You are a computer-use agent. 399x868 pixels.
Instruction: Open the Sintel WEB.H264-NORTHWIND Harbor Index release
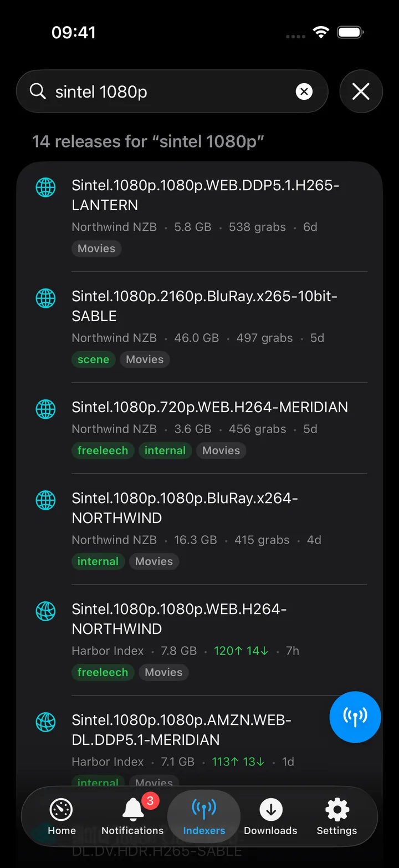(x=199, y=640)
